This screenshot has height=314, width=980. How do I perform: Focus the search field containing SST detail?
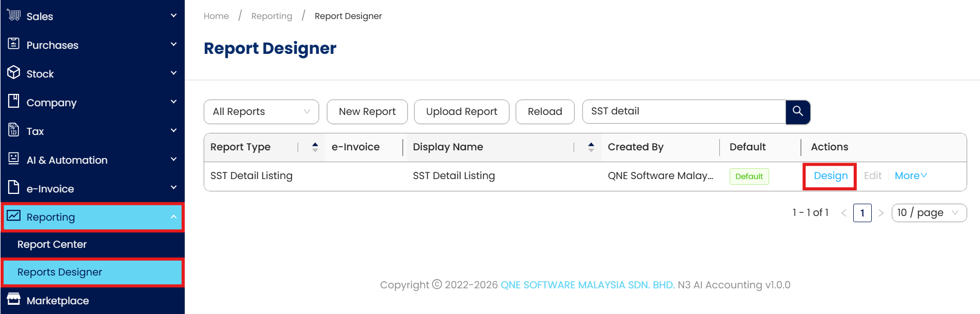683,111
